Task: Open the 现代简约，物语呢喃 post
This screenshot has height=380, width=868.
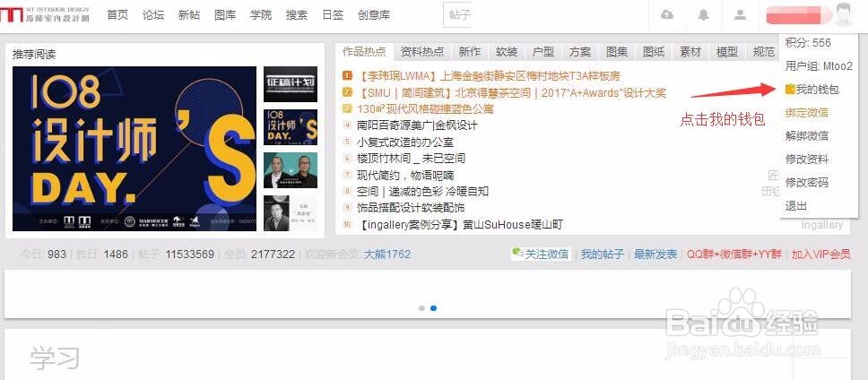Action: tap(405, 175)
